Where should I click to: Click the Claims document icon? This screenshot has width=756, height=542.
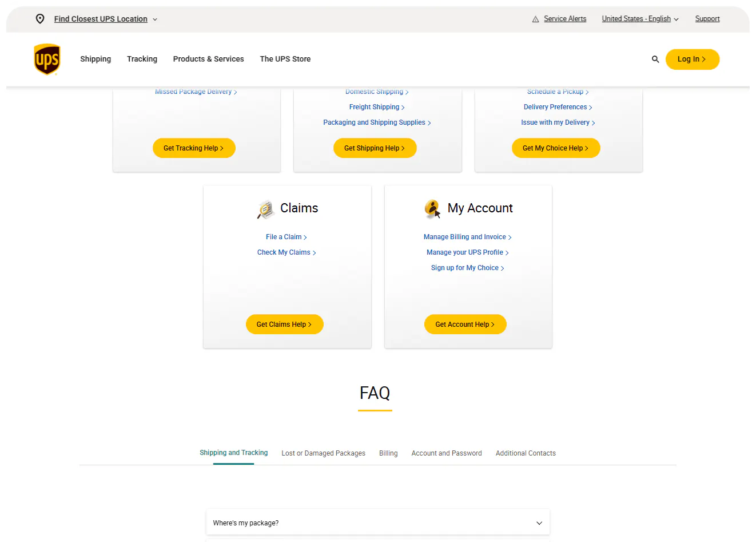[265, 209]
